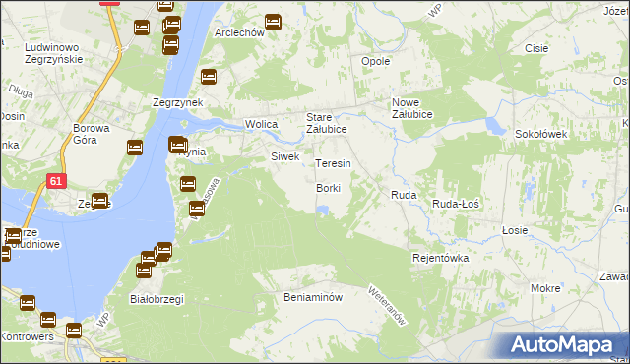Open the hotel icon just south of Rynia
Viewport: 630px width, 364px height.
pos(188,184)
